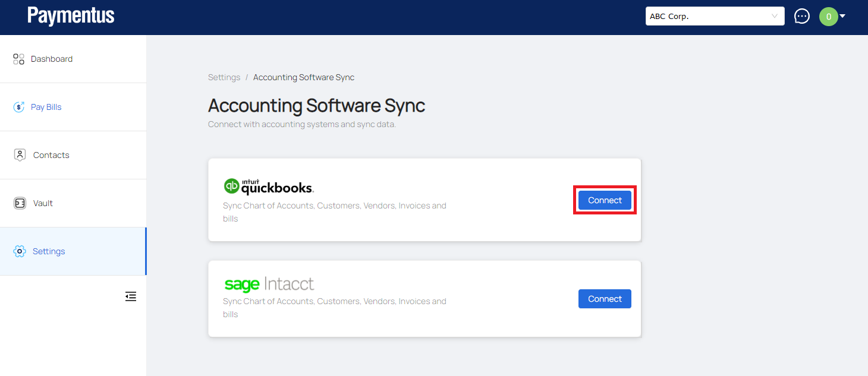Expand the user menu caret arrow

(x=842, y=16)
